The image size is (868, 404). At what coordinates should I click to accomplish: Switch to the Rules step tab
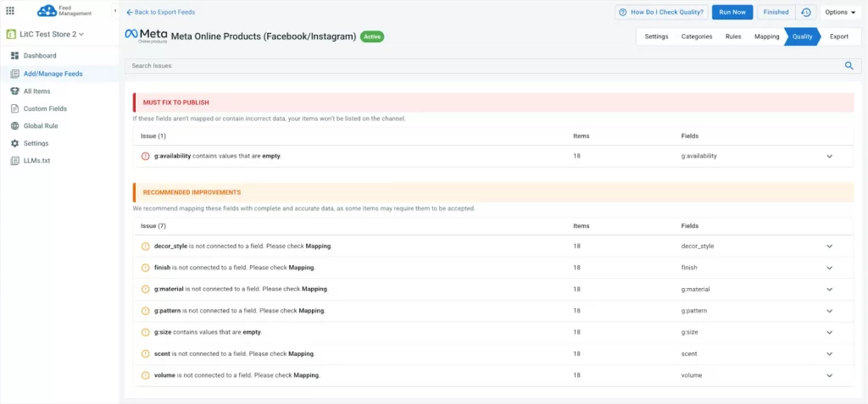(x=733, y=36)
